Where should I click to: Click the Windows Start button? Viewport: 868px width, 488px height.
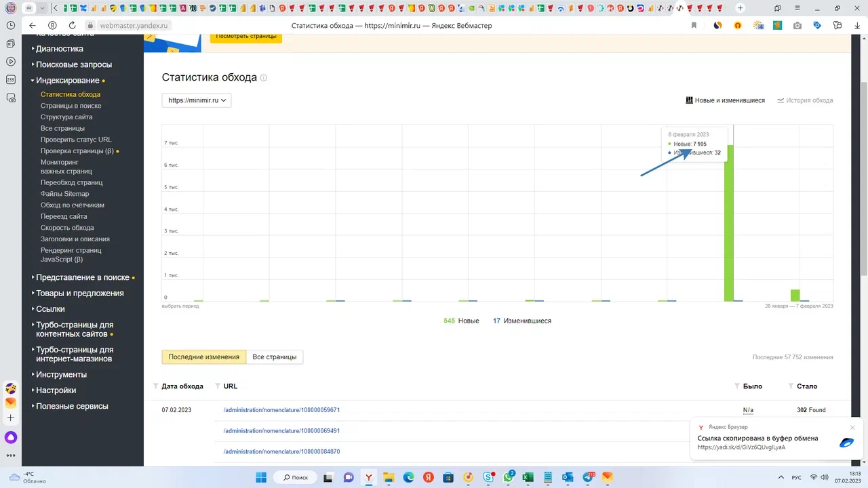point(261,477)
